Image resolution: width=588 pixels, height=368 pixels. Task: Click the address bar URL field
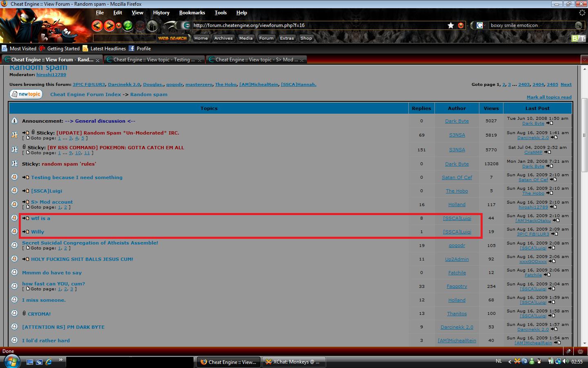pyautogui.click(x=318, y=25)
